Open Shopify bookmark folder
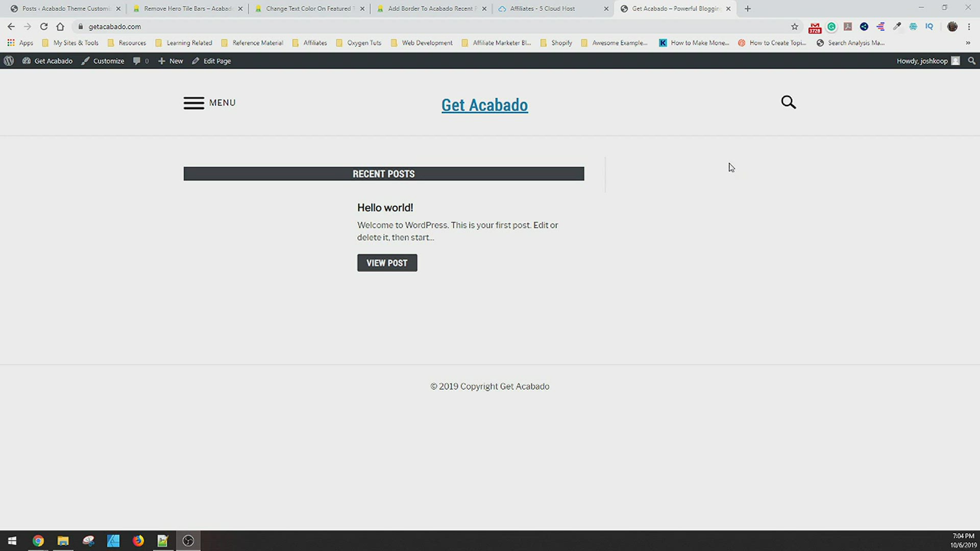980x551 pixels. (x=556, y=43)
